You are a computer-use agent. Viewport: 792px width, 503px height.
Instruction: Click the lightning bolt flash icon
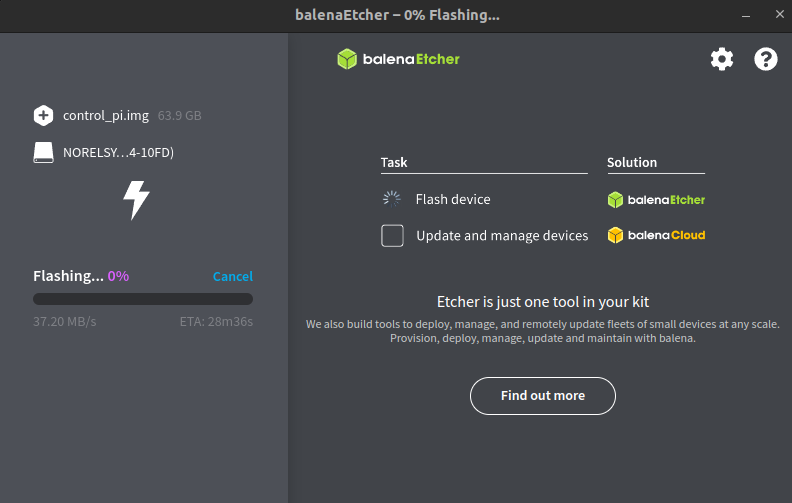pos(136,200)
